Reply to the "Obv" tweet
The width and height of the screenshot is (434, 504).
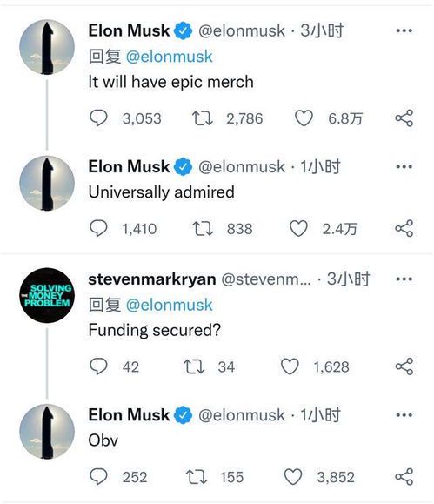[x=98, y=476]
